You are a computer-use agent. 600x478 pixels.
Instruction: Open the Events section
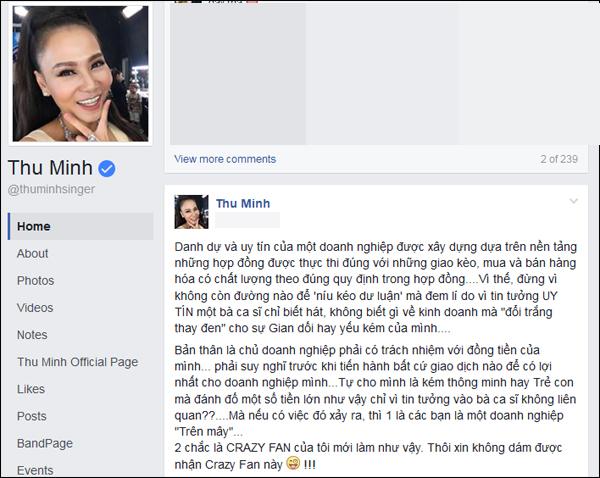(x=35, y=470)
